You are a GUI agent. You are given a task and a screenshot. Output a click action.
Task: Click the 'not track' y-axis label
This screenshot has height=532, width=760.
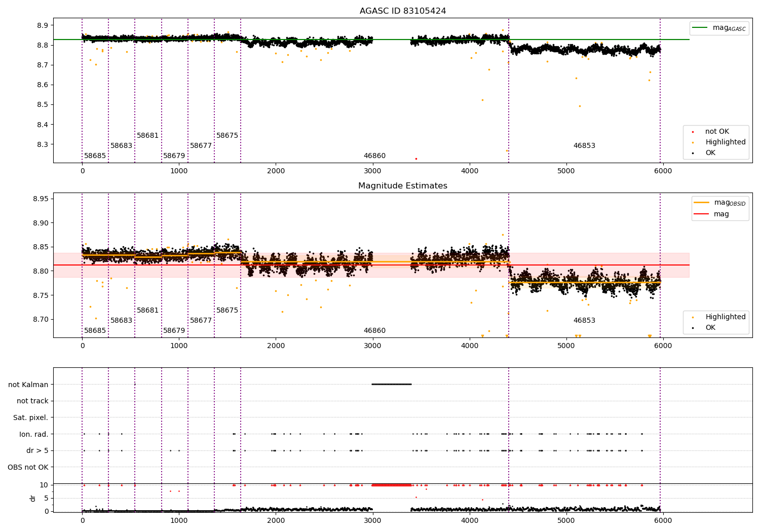[32, 401]
